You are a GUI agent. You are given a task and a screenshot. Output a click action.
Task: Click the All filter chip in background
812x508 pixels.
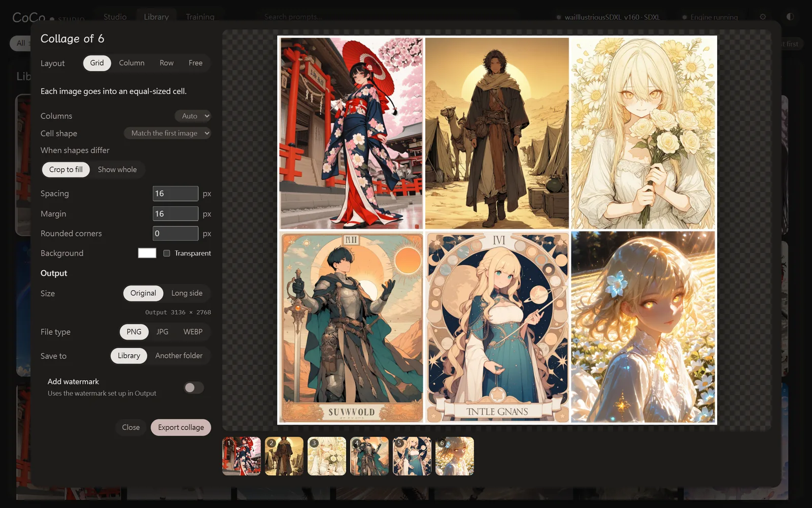(x=20, y=43)
